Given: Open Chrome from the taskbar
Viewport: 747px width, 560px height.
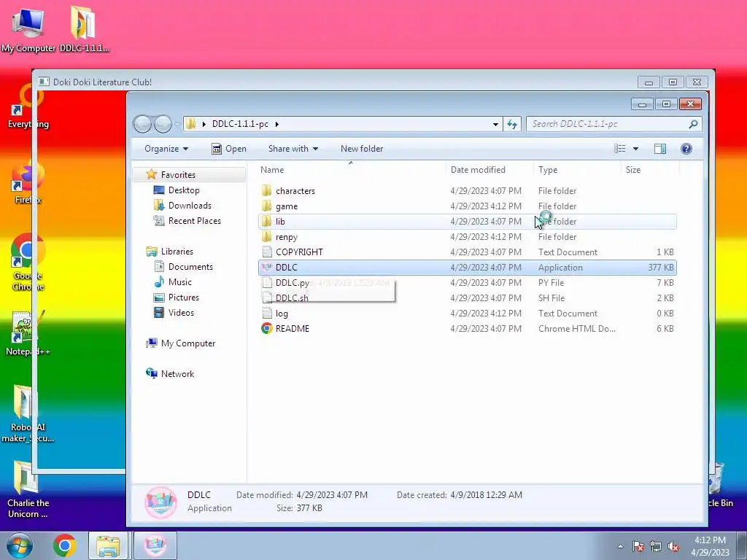Looking at the screenshot, I should pos(65,545).
